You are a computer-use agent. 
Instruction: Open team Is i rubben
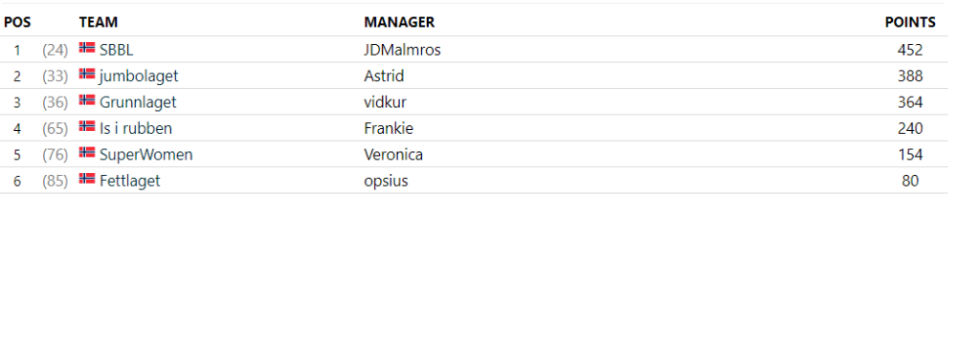coord(136,128)
